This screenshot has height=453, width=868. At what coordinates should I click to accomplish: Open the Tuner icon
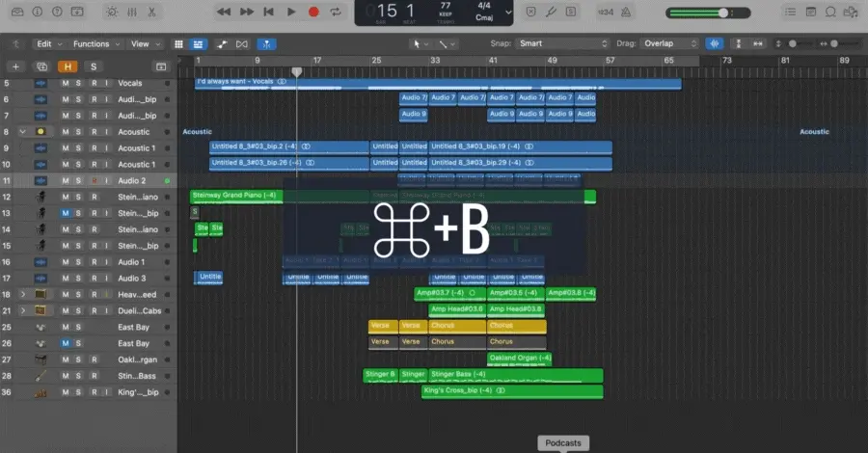[x=551, y=12]
